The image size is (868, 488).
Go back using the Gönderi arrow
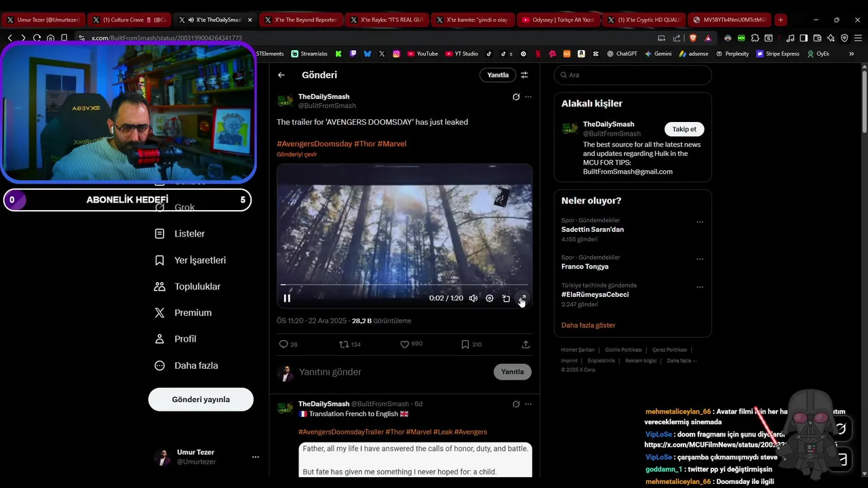tap(281, 75)
